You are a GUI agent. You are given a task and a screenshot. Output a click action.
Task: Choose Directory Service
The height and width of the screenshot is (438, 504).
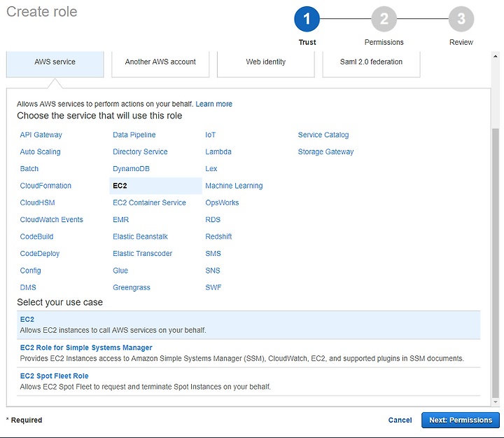[x=140, y=151]
